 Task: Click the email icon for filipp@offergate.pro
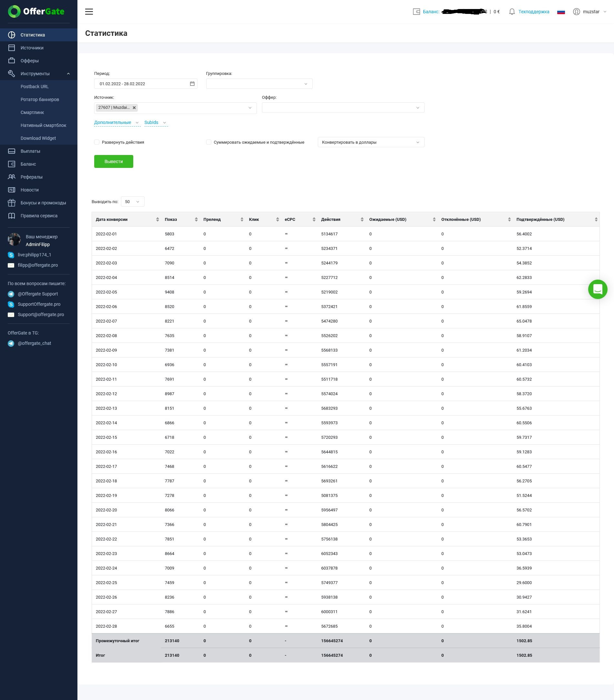pos(11,265)
